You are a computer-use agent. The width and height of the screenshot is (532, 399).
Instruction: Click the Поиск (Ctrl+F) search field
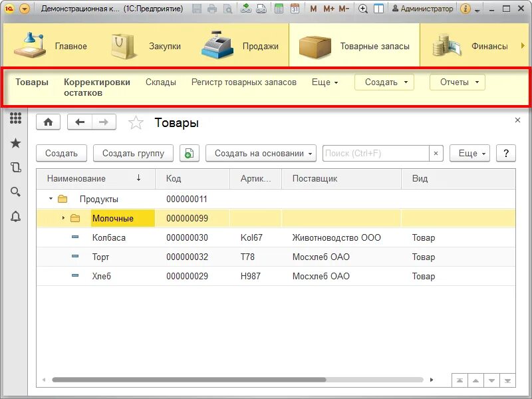376,154
